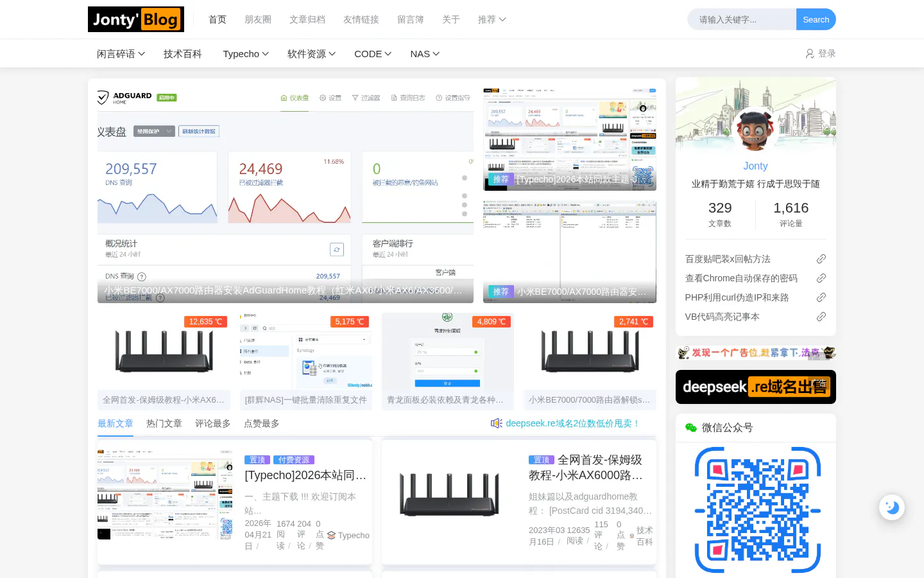Open 朋友圈 in top navigation
Viewport: 924px width, 578px height.
click(x=258, y=20)
